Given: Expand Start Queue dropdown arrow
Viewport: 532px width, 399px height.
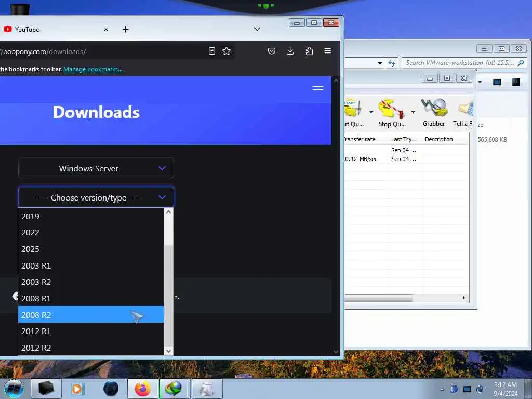Looking at the screenshot, I should [x=371, y=112].
